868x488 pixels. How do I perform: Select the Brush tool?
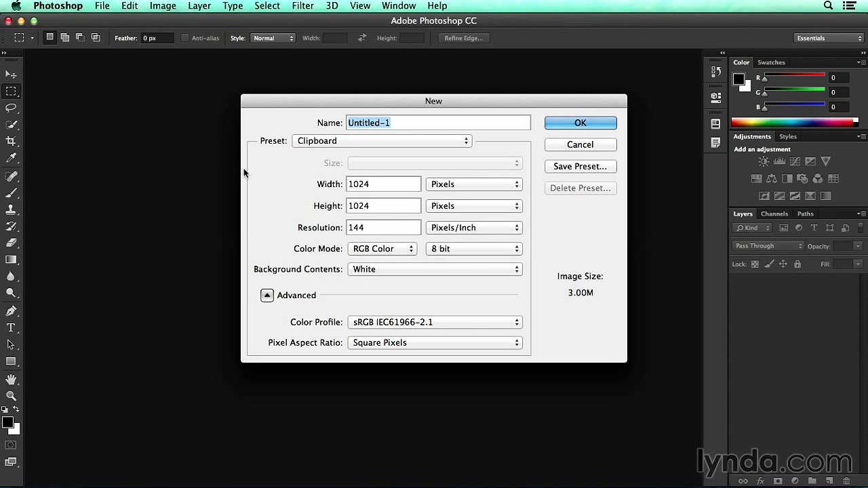[x=11, y=193]
